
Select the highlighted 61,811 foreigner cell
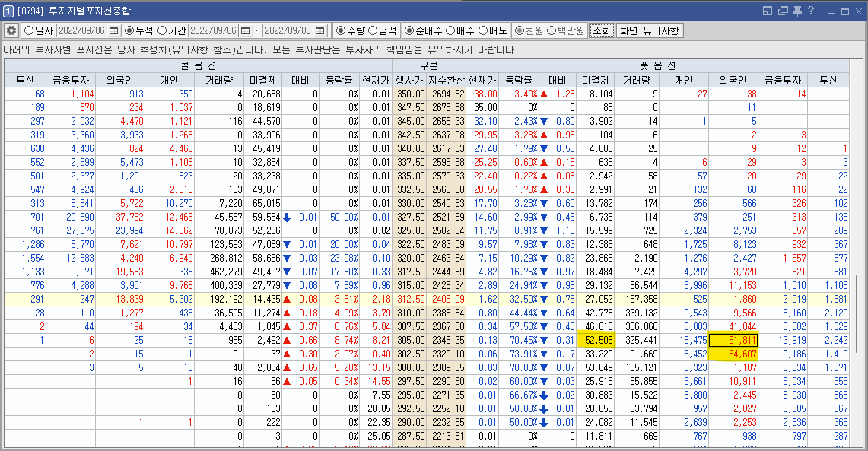(733, 340)
